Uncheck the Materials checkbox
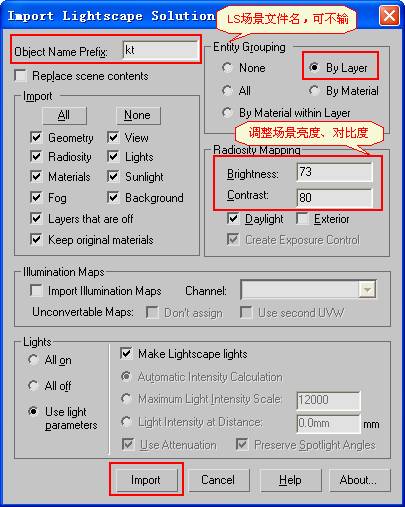 click(x=36, y=177)
